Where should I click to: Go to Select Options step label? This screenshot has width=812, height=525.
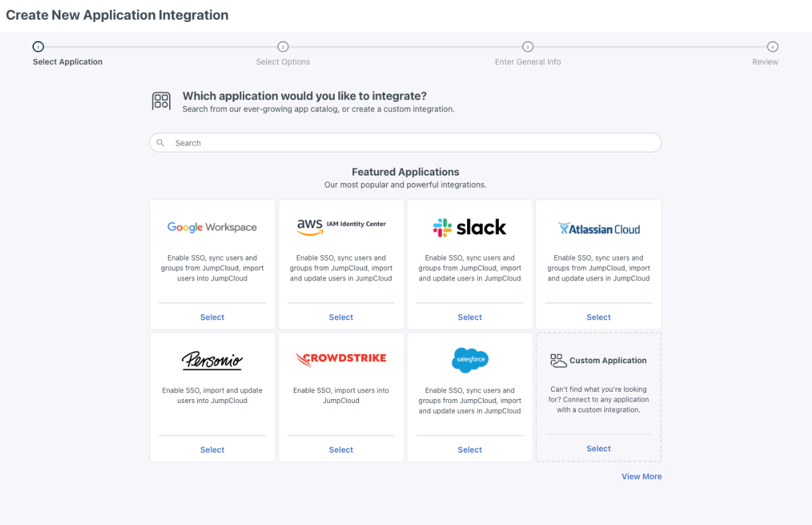pyautogui.click(x=283, y=62)
